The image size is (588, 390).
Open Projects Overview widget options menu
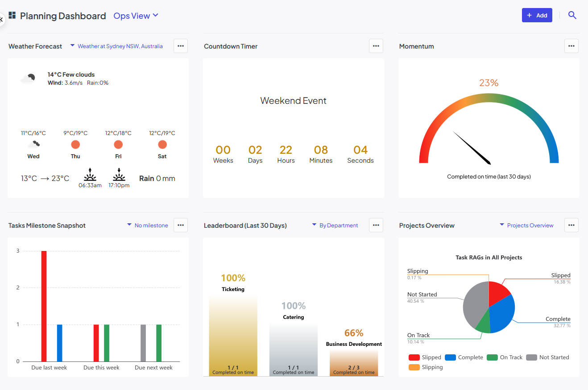point(571,225)
